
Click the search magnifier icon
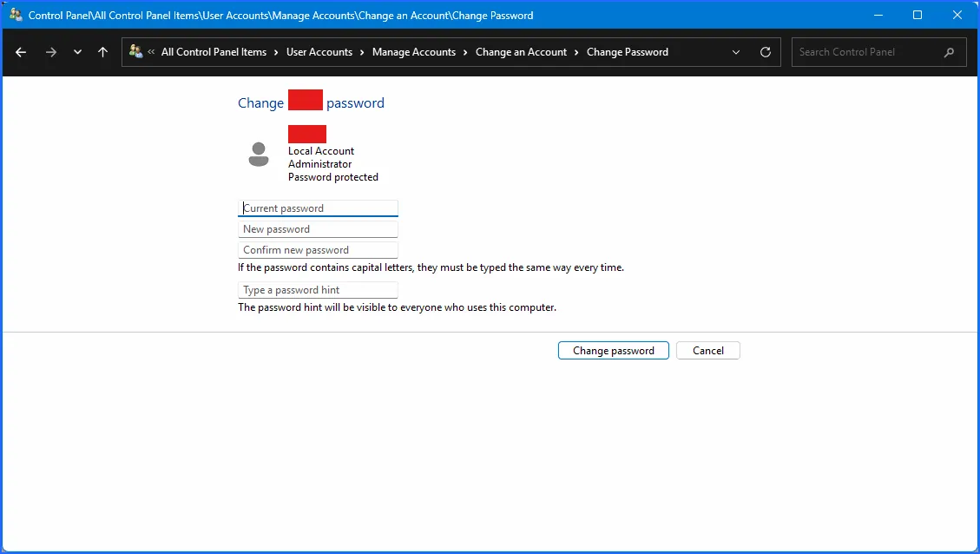coord(949,52)
